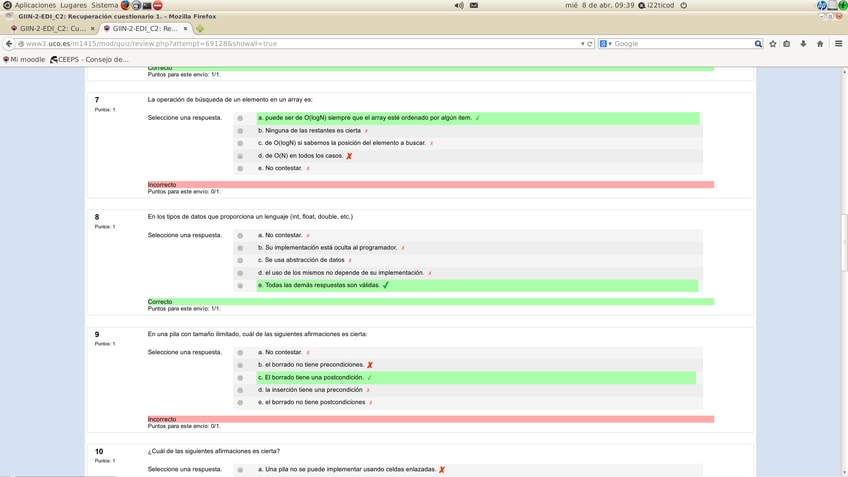
Task: Open the Mi moodle bookmark
Action: [26, 59]
